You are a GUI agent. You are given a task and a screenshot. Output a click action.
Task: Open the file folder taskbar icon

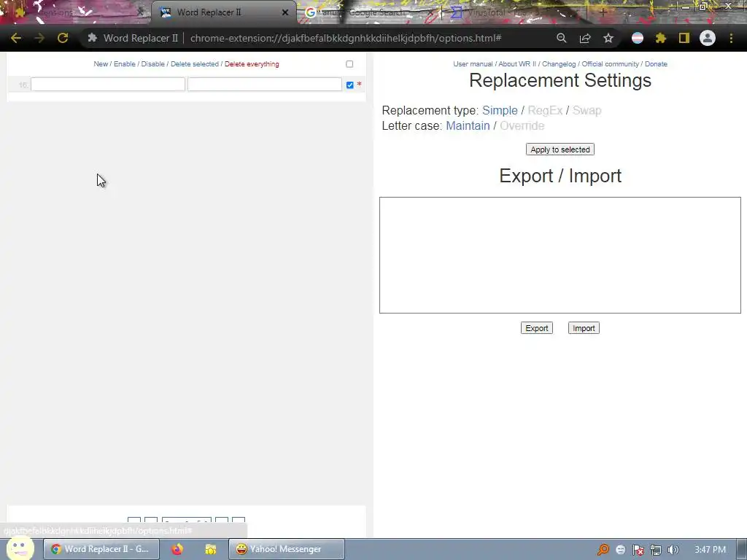(x=211, y=549)
